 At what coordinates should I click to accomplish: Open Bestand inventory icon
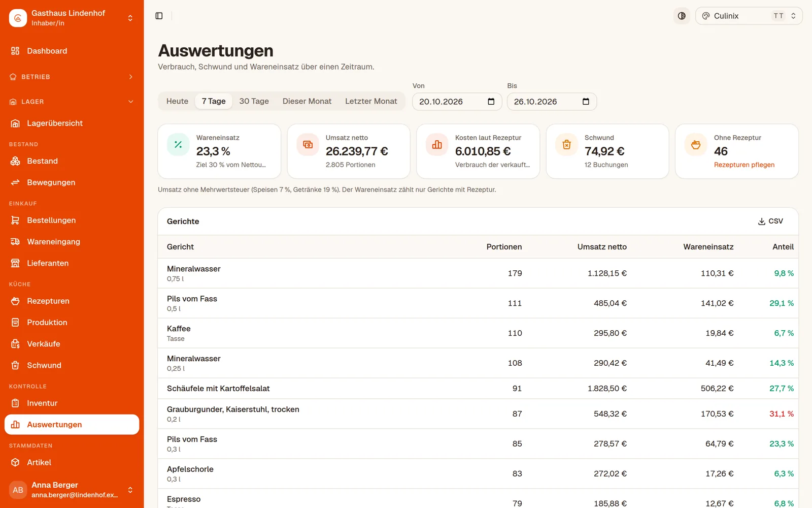pyautogui.click(x=15, y=161)
